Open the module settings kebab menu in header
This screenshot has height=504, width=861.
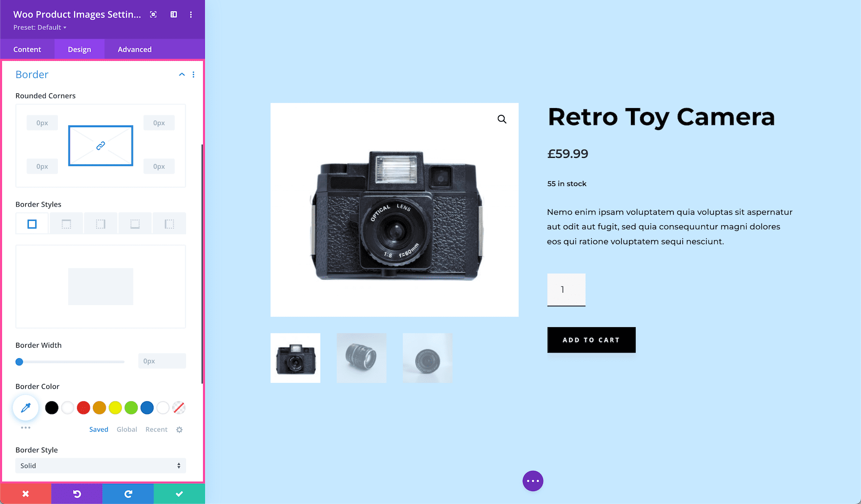pos(191,15)
